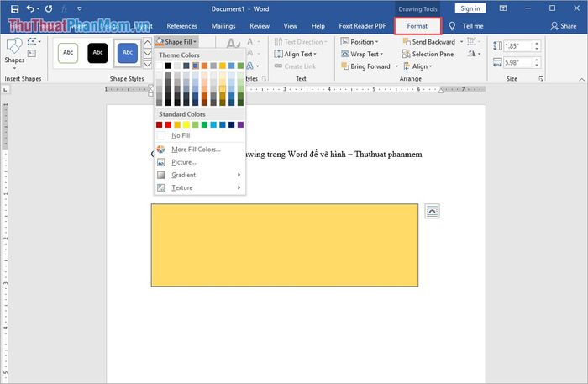This screenshot has width=588, height=384.
Task: Click the Layout Options icon beside the shape
Action: [x=432, y=211]
